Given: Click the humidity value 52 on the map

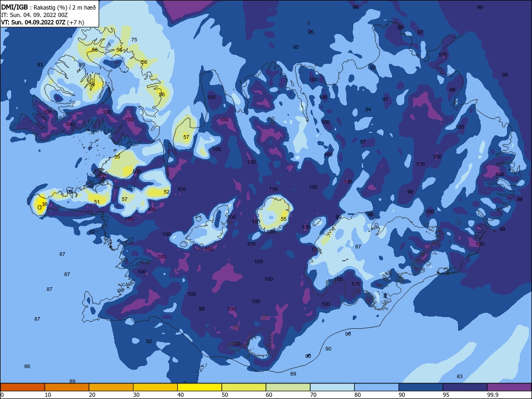Looking at the screenshot, I should [x=167, y=192].
